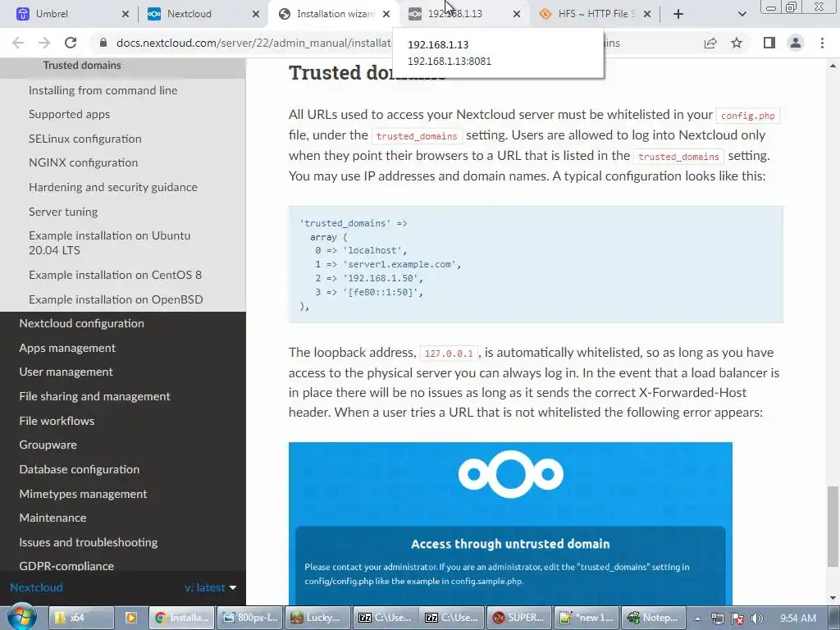
Task: Bookmark this page with star icon
Action: pos(737,43)
